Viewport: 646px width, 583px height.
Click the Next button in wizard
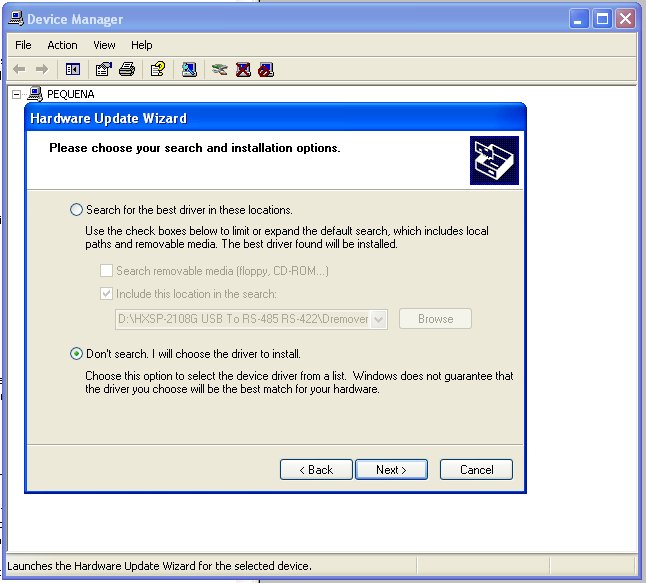(391, 469)
